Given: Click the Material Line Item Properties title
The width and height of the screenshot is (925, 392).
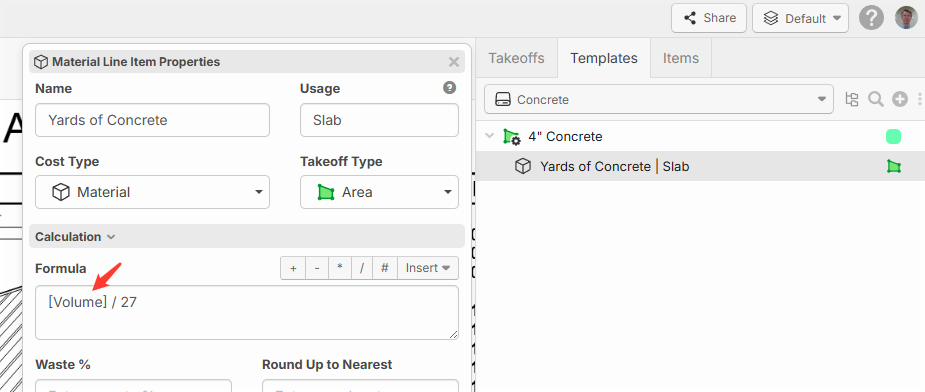Looking at the screenshot, I should tap(136, 61).
